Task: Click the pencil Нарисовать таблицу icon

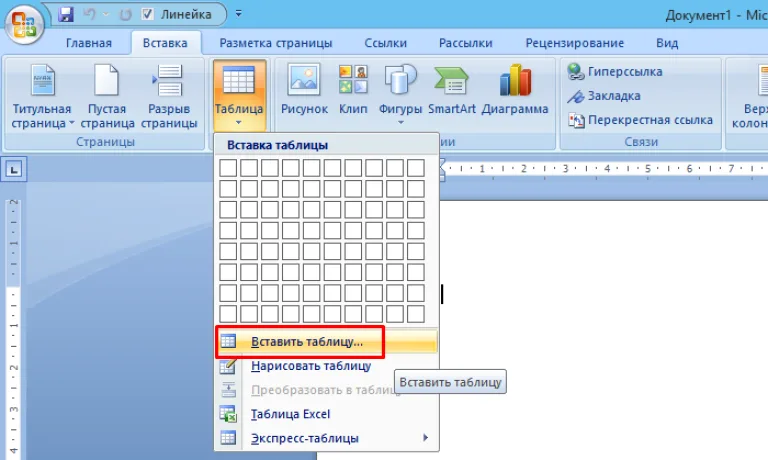Action: click(x=228, y=366)
